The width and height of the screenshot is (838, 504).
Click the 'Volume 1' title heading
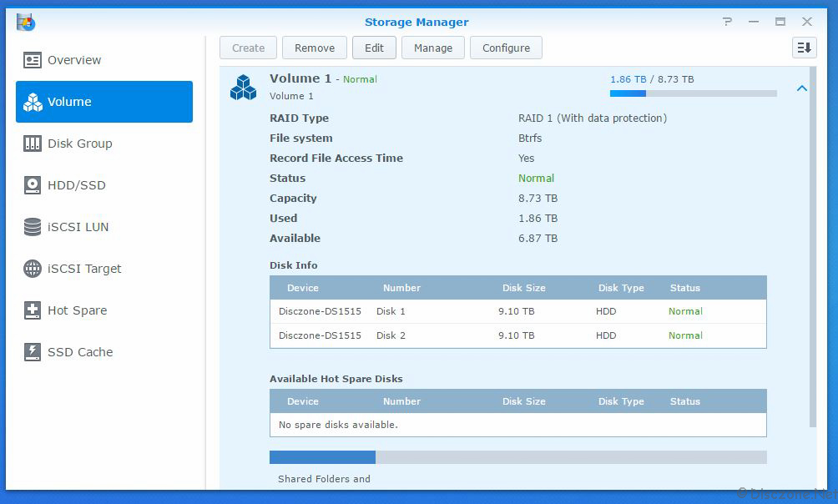[300, 78]
